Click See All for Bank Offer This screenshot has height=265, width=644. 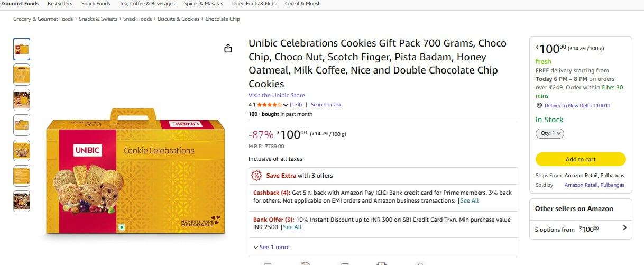click(x=292, y=227)
